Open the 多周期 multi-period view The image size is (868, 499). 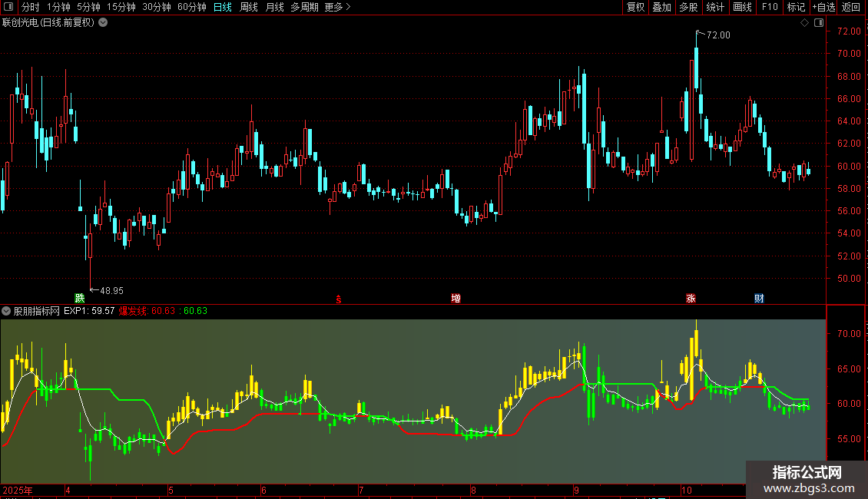[x=304, y=7]
